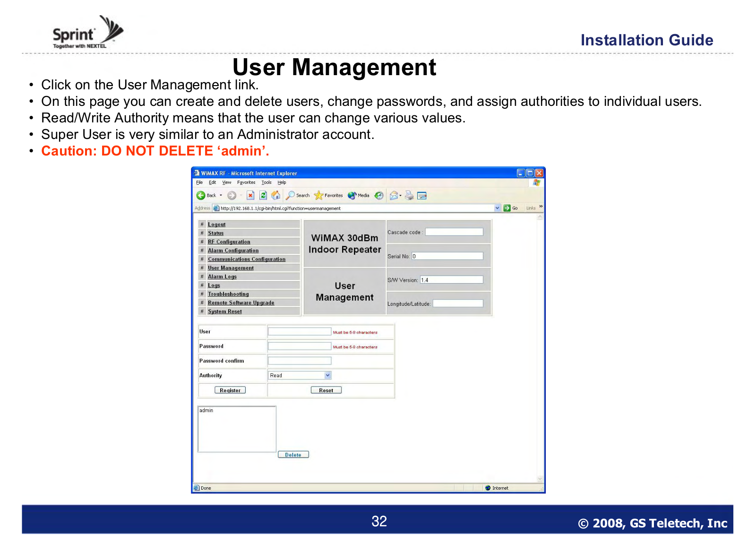
Task: Minimize the Internet Explorer window
Action: 521,173
